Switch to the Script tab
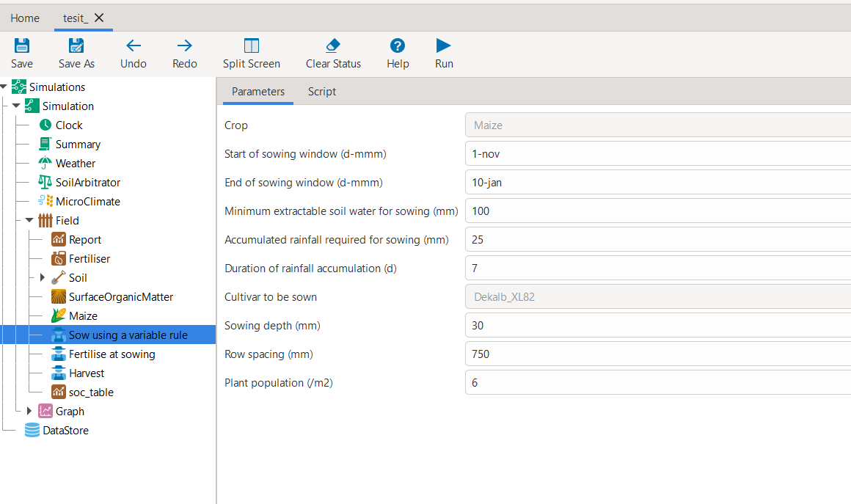The width and height of the screenshot is (851, 504). tap(321, 92)
